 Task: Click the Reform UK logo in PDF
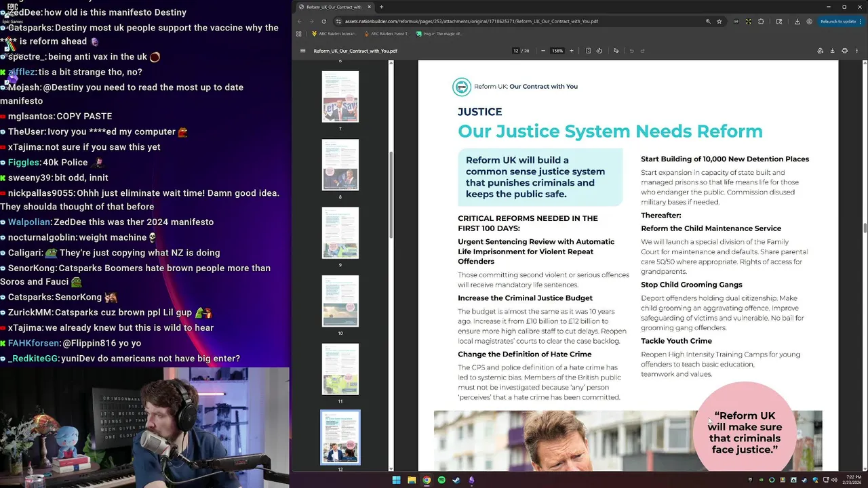[x=462, y=87]
